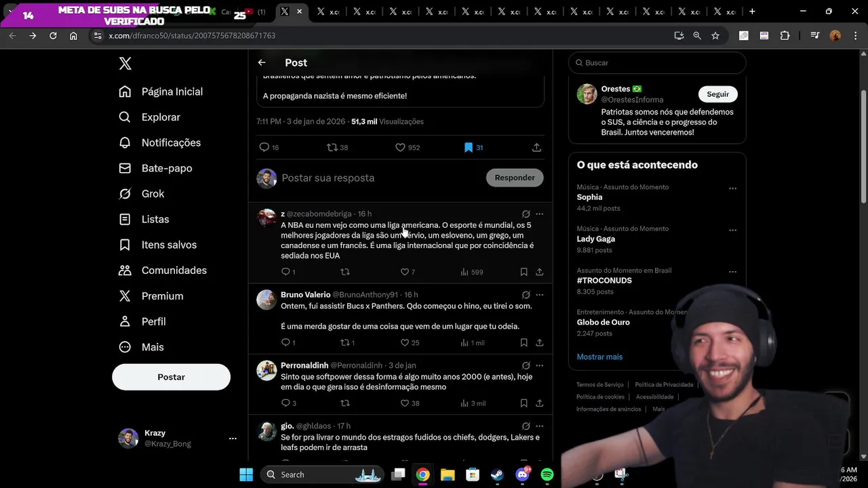Click the Responder button
The width and height of the screenshot is (868, 488).
tap(515, 178)
